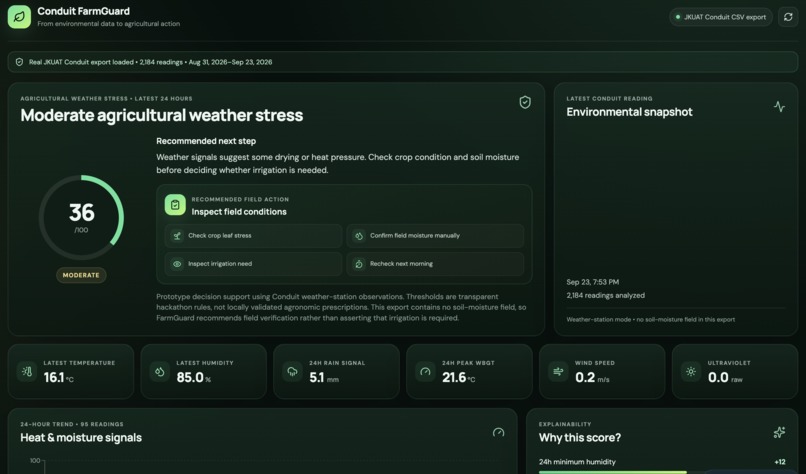Select Inspect irrigation need item

(253, 264)
